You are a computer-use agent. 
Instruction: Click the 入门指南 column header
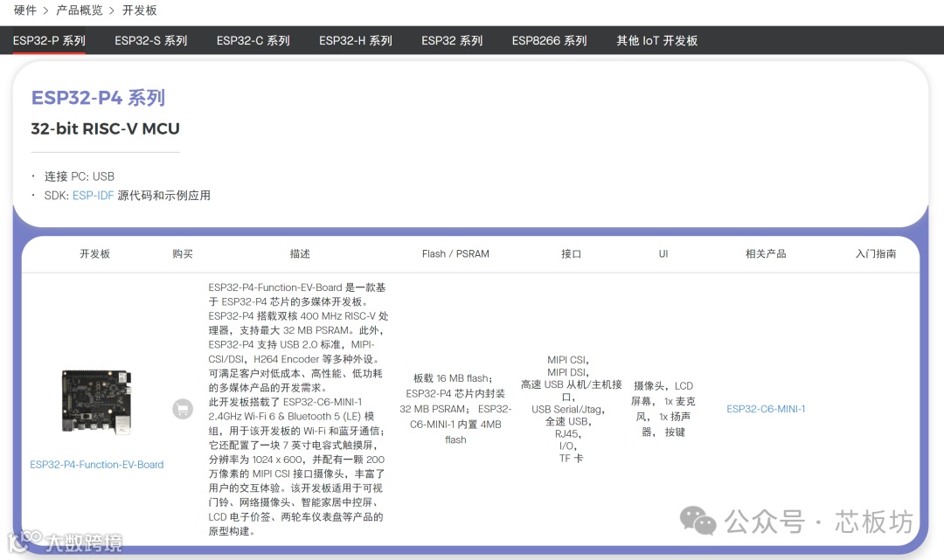pyautogui.click(x=876, y=254)
